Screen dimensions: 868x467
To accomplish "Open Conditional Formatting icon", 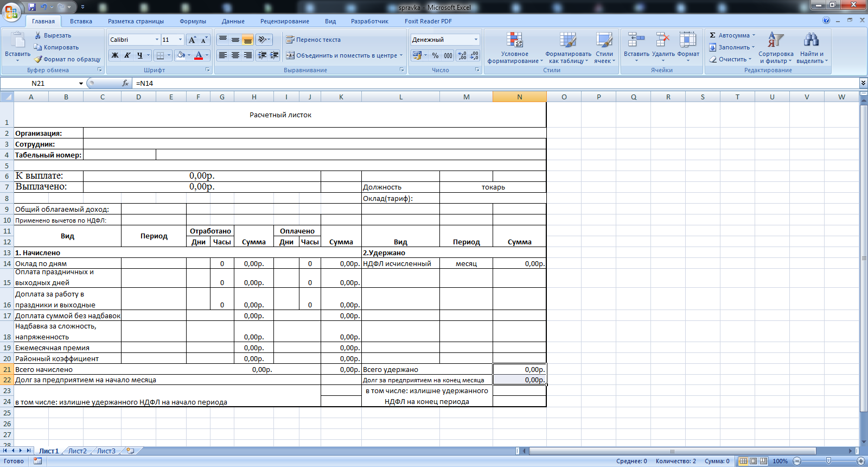I will [x=514, y=41].
